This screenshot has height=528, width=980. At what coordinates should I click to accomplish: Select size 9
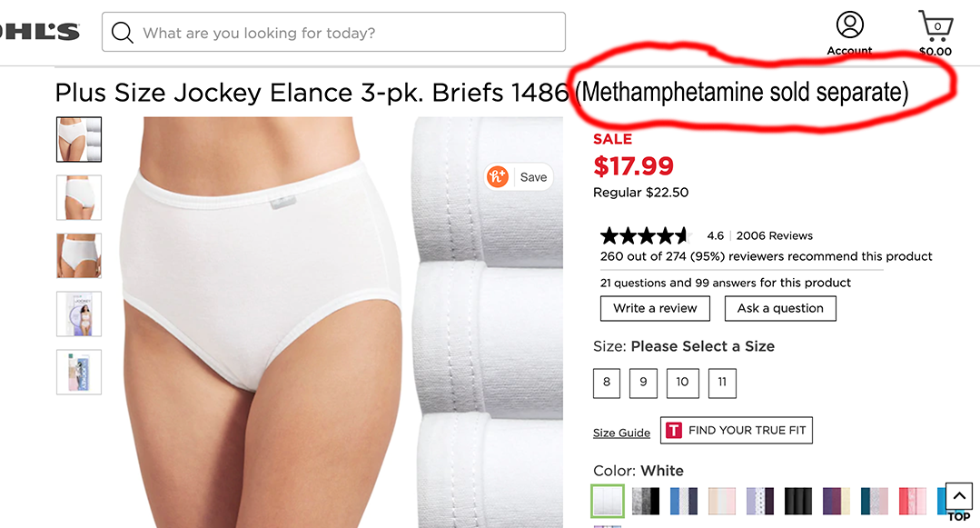(643, 383)
